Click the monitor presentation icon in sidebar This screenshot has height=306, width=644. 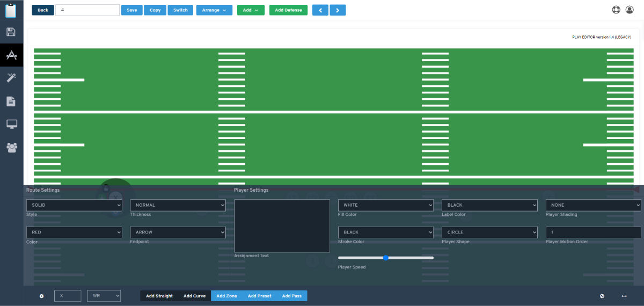[11, 124]
